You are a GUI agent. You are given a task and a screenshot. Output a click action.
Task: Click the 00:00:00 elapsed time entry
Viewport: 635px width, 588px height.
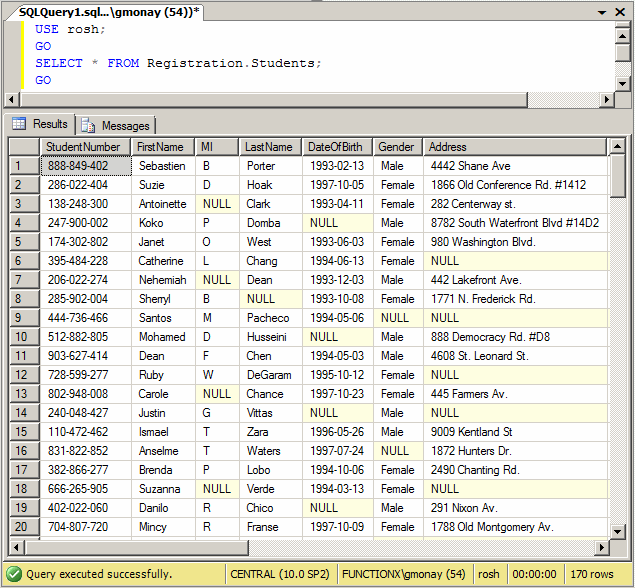point(535,574)
